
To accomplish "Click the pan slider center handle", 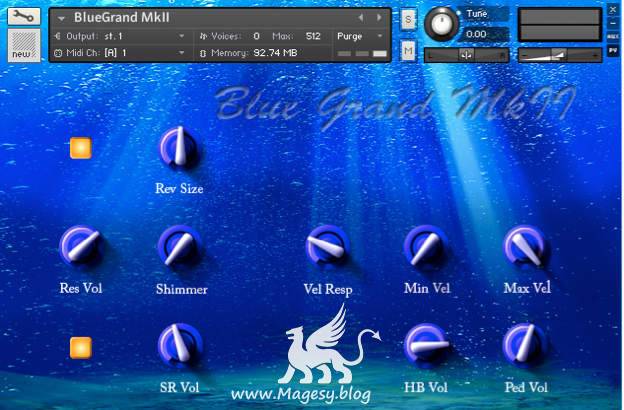I will (x=466, y=55).
